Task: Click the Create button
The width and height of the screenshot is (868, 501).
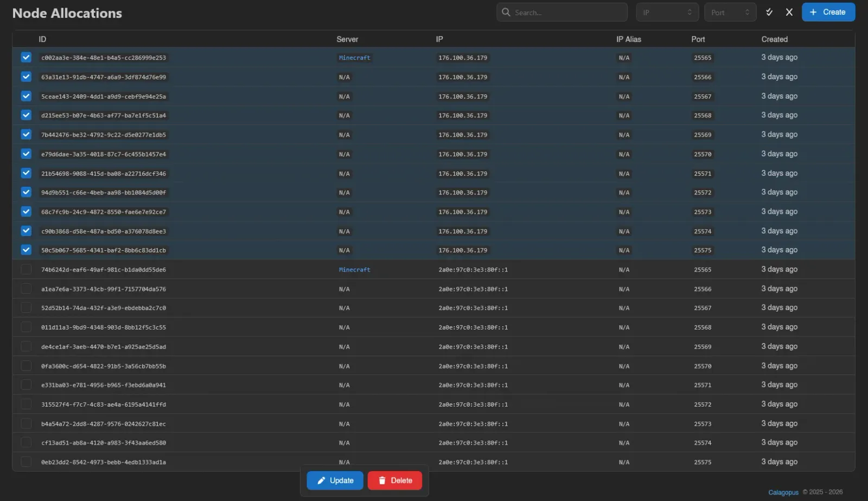Action: click(828, 12)
